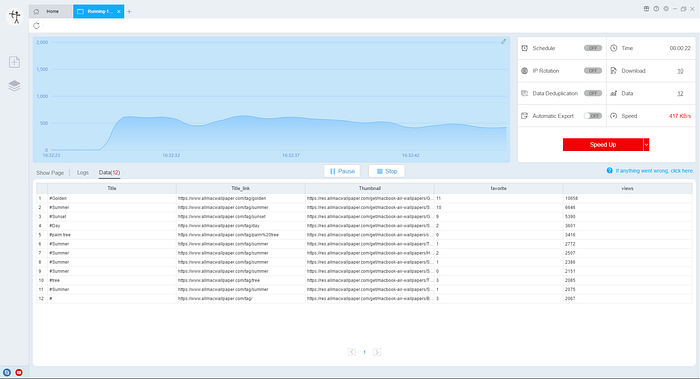Open the layers stack sidebar icon

click(14, 85)
